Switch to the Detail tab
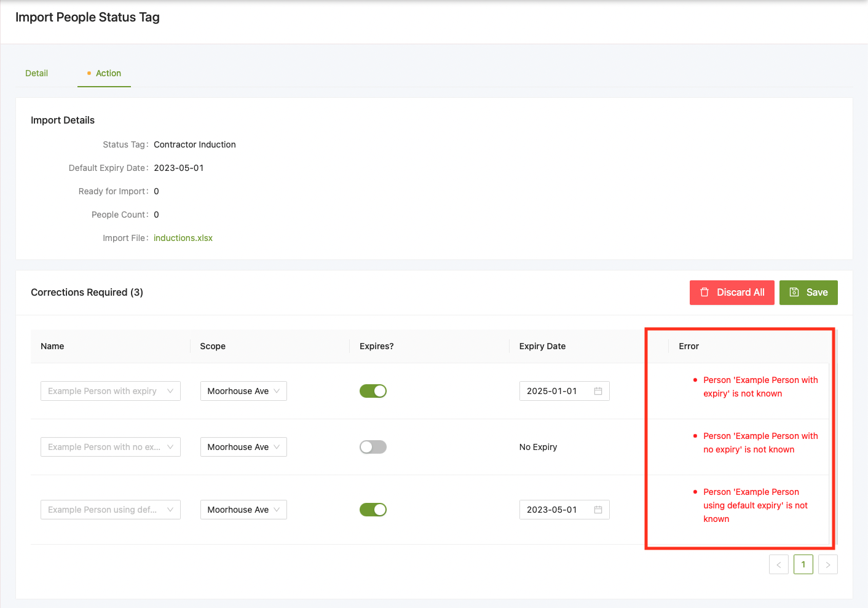Image resolution: width=868 pixels, height=608 pixels. pyautogui.click(x=36, y=73)
